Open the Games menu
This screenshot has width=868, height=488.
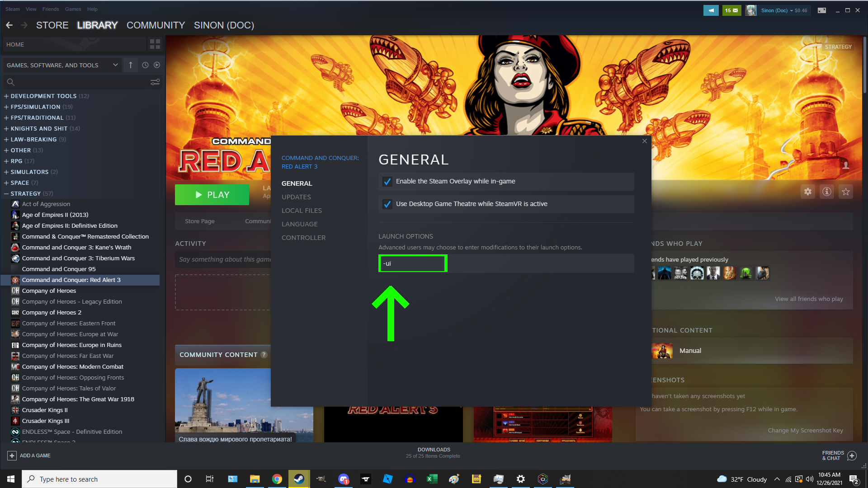[73, 9]
